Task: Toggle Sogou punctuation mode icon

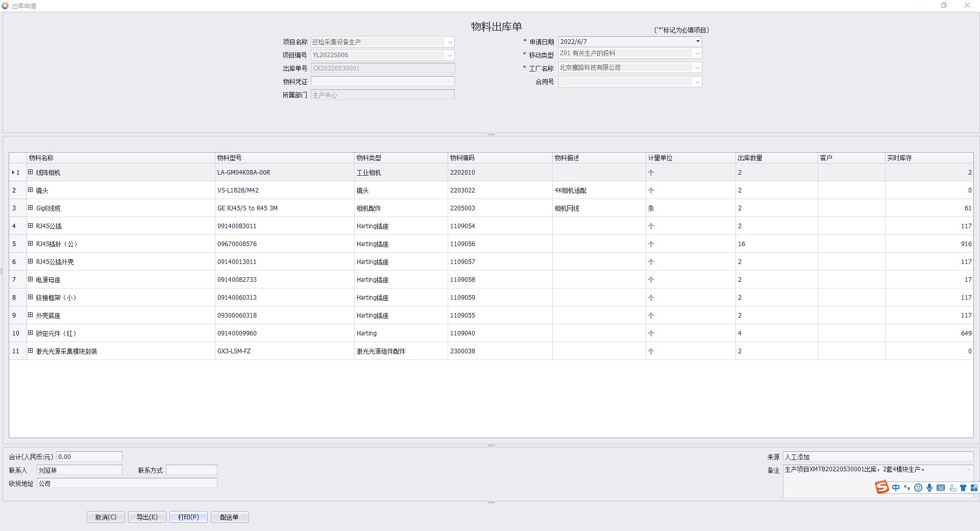Action: 907,488
